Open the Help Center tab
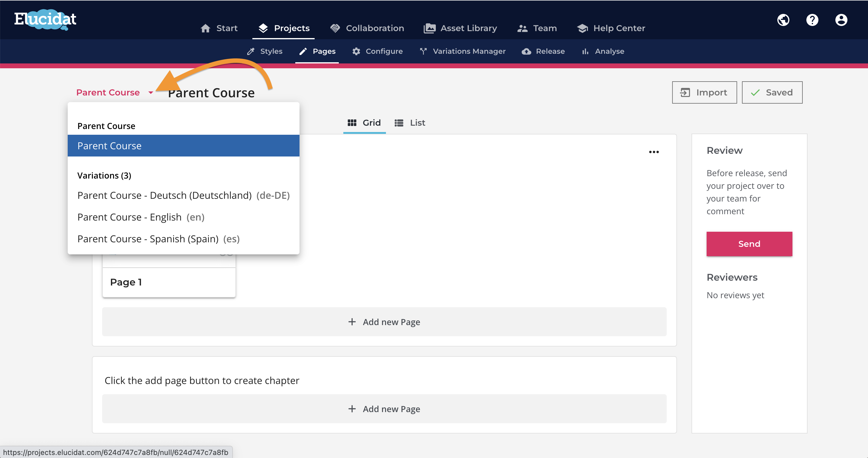 (x=611, y=28)
